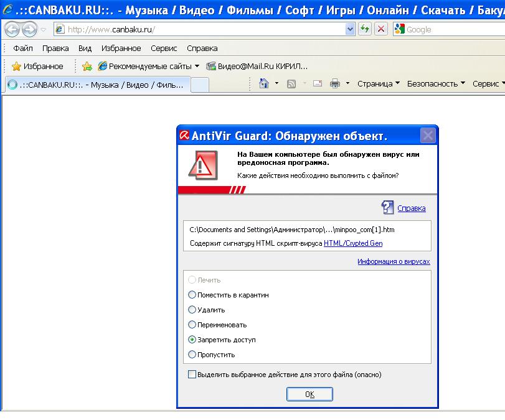Click the OK button in AntiVir dialog
This screenshot has width=505, height=420.
(309, 394)
